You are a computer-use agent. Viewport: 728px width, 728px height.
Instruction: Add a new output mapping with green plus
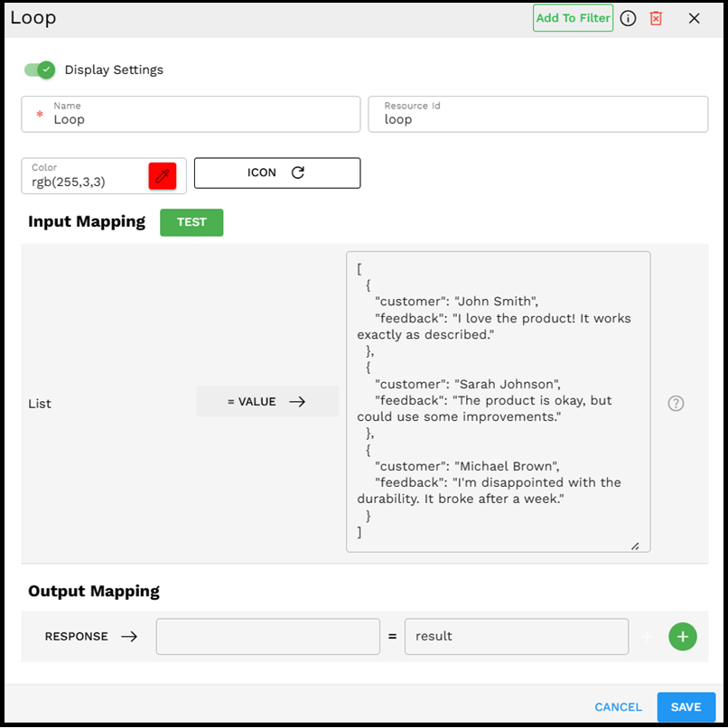(683, 636)
